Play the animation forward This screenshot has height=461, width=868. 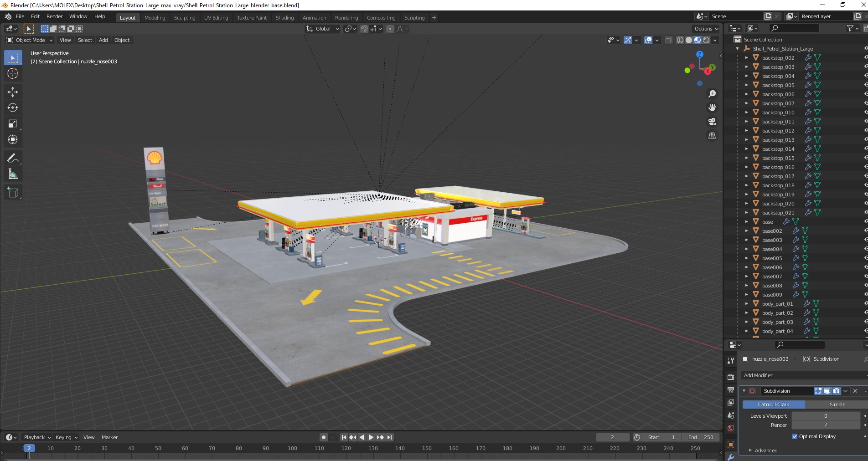coord(371,437)
